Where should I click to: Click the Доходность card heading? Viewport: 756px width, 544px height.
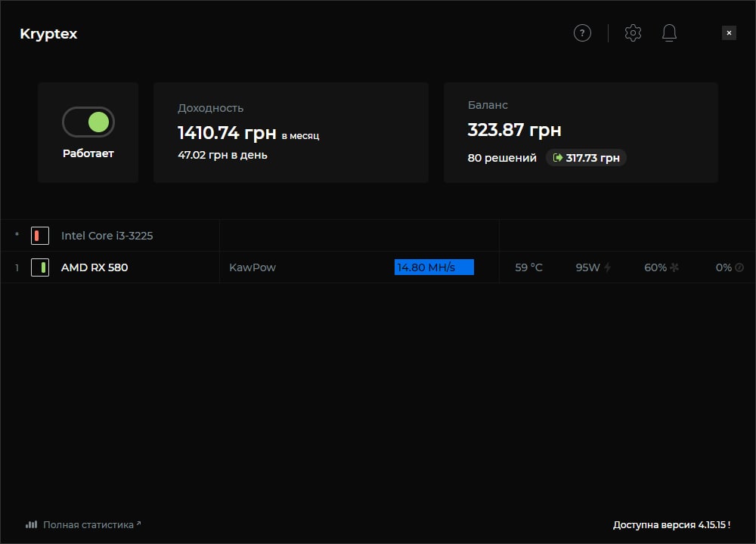[211, 108]
